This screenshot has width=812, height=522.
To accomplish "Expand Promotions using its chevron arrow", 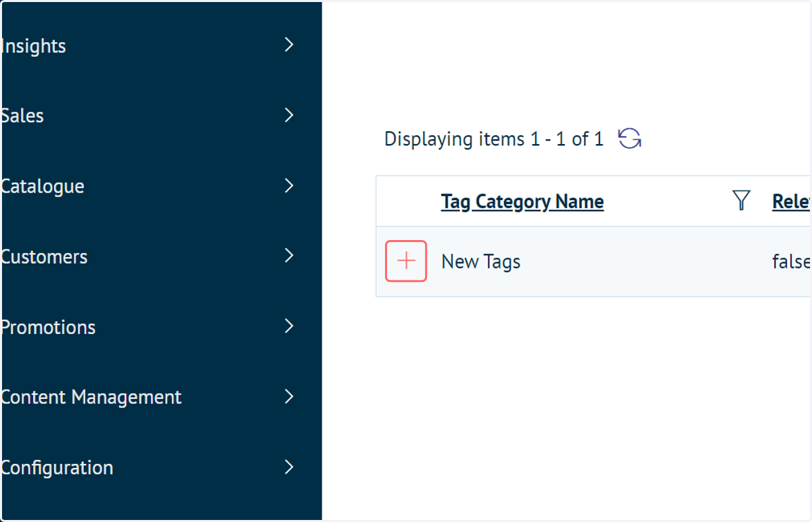I will point(290,326).
